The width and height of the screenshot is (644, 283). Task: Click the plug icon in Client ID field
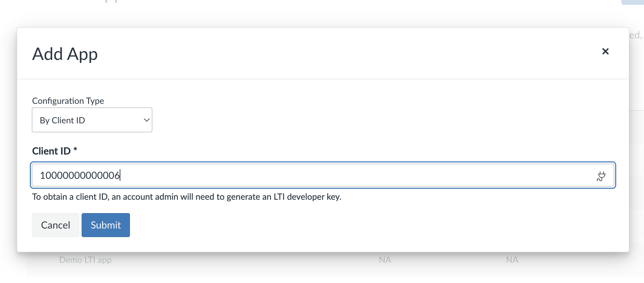601,176
